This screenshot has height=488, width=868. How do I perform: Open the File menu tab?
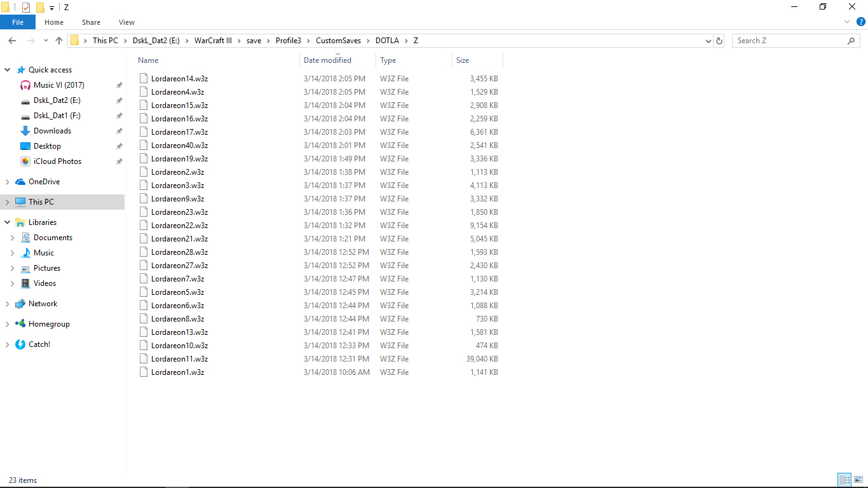coord(18,22)
